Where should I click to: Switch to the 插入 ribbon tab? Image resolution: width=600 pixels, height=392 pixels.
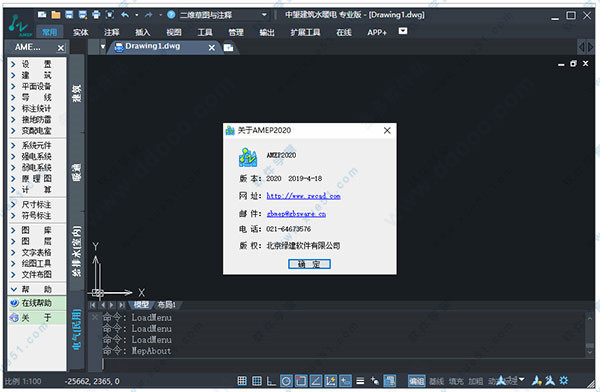coord(143,32)
